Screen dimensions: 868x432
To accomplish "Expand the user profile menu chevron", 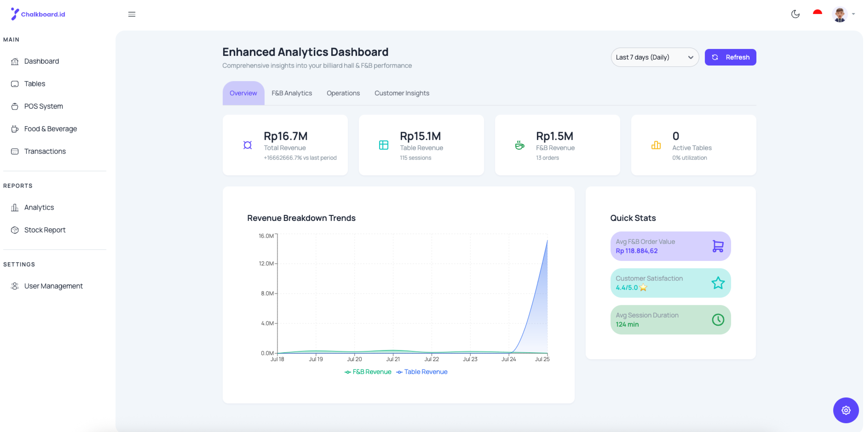I will (854, 14).
